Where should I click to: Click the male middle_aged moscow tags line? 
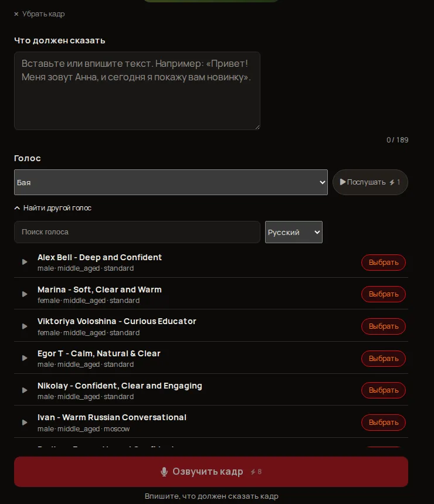coord(83,429)
